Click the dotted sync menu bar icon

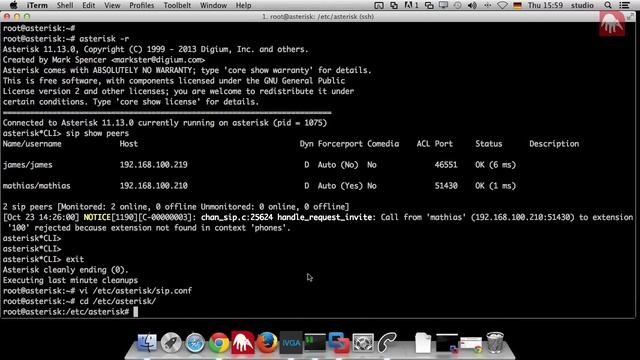[487, 5]
